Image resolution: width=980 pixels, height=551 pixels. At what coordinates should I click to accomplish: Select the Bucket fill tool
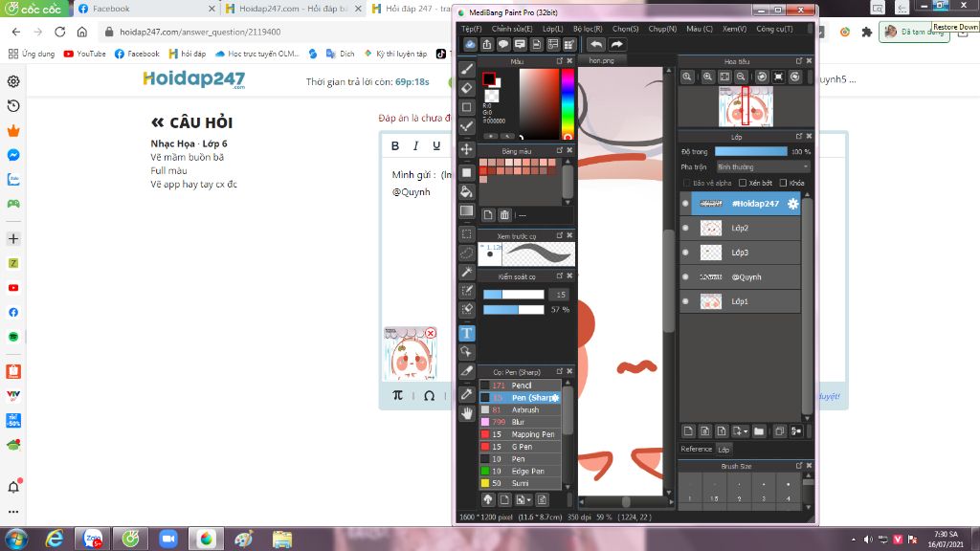pos(466,191)
